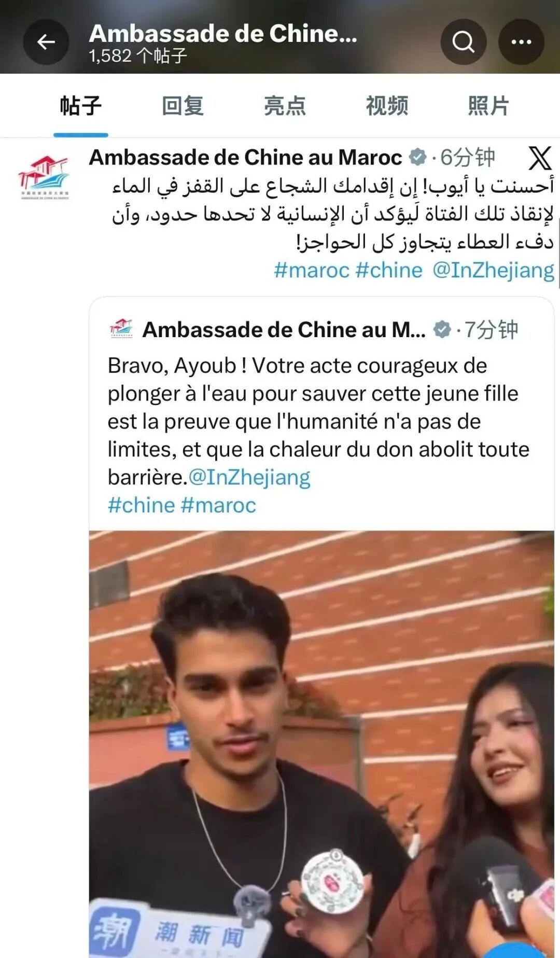The height and width of the screenshot is (958, 560).
Task: Select the 帖子 tab
Action: pyautogui.click(x=80, y=106)
